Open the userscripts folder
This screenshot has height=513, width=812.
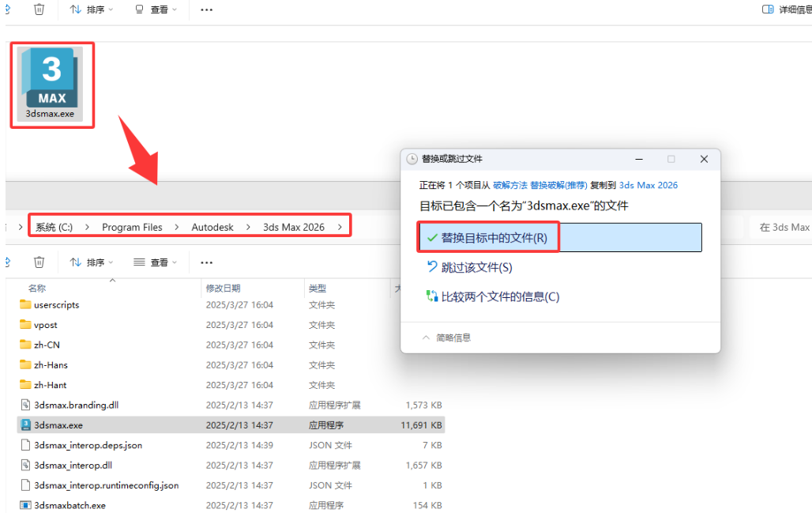[56, 304]
